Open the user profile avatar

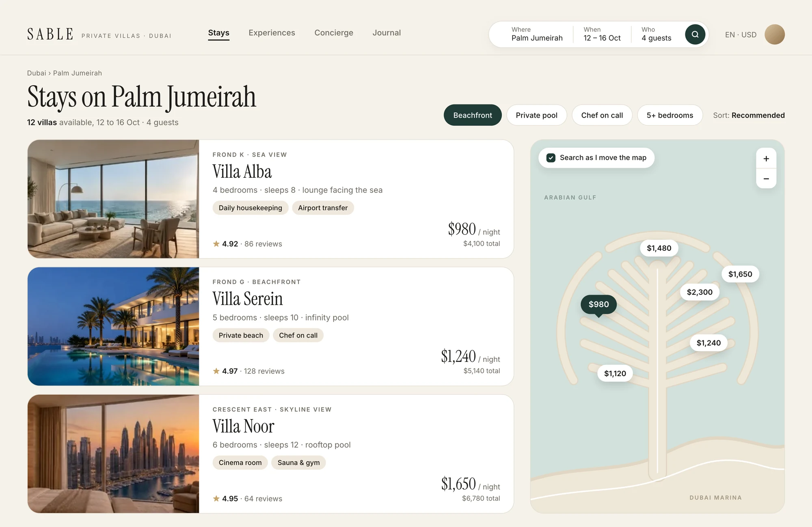tap(775, 34)
